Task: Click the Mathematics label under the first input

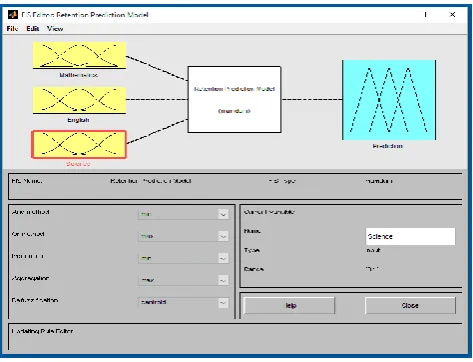Action: [79, 75]
